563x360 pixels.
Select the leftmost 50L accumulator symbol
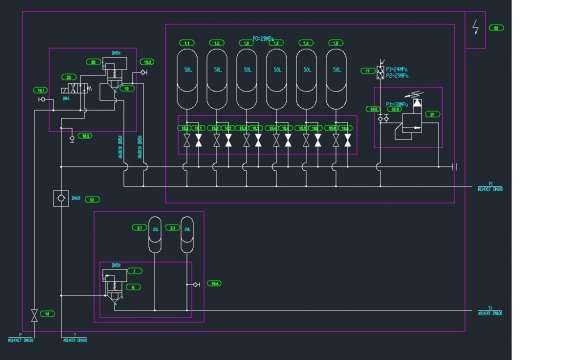(x=187, y=79)
